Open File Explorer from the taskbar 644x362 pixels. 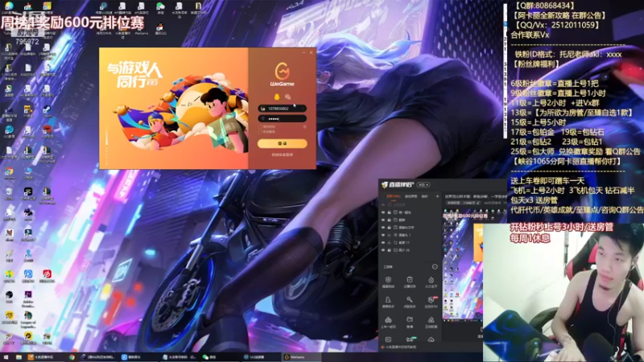point(19,357)
